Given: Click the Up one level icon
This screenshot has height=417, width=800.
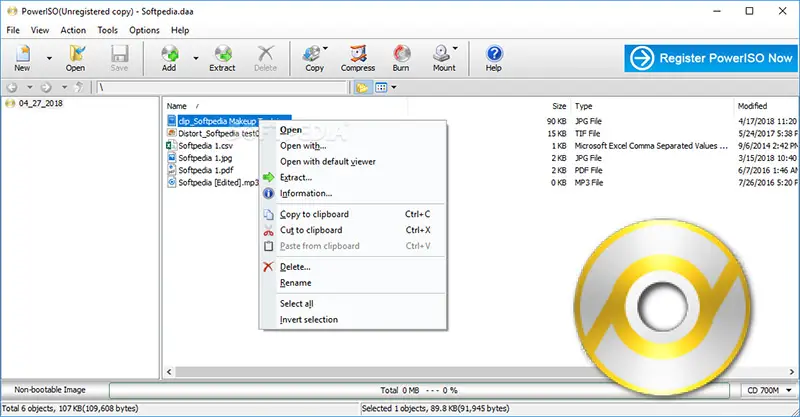Looking at the screenshot, I should (79, 87).
